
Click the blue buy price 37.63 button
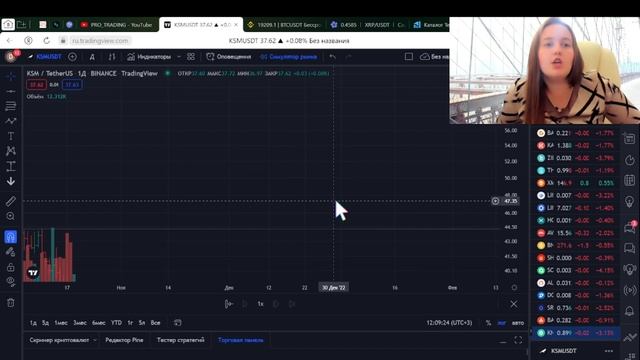(72, 85)
